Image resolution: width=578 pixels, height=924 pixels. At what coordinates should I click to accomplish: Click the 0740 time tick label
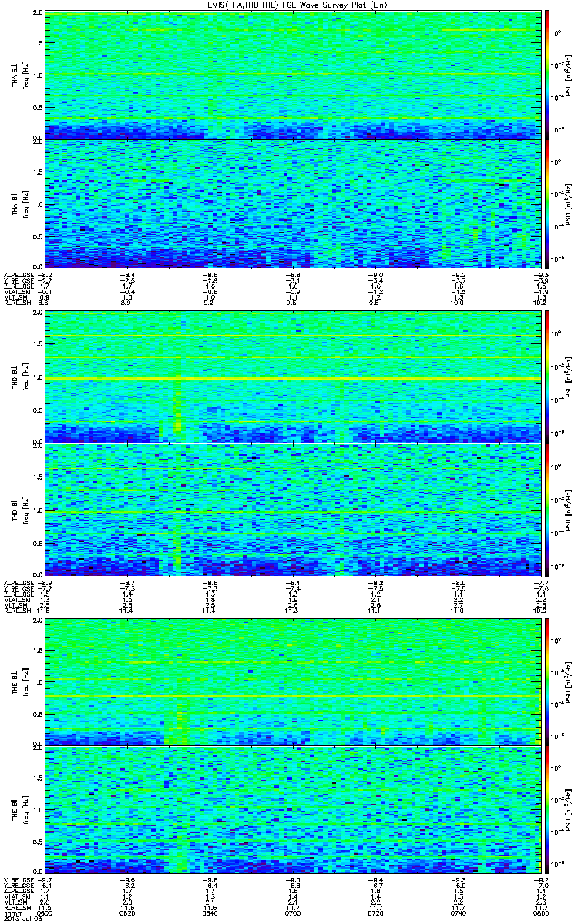point(459,914)
